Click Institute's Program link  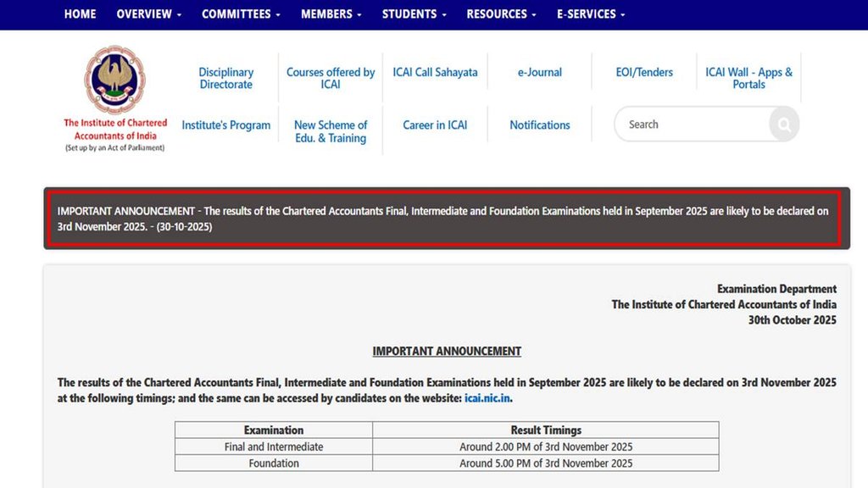[225, 125]
